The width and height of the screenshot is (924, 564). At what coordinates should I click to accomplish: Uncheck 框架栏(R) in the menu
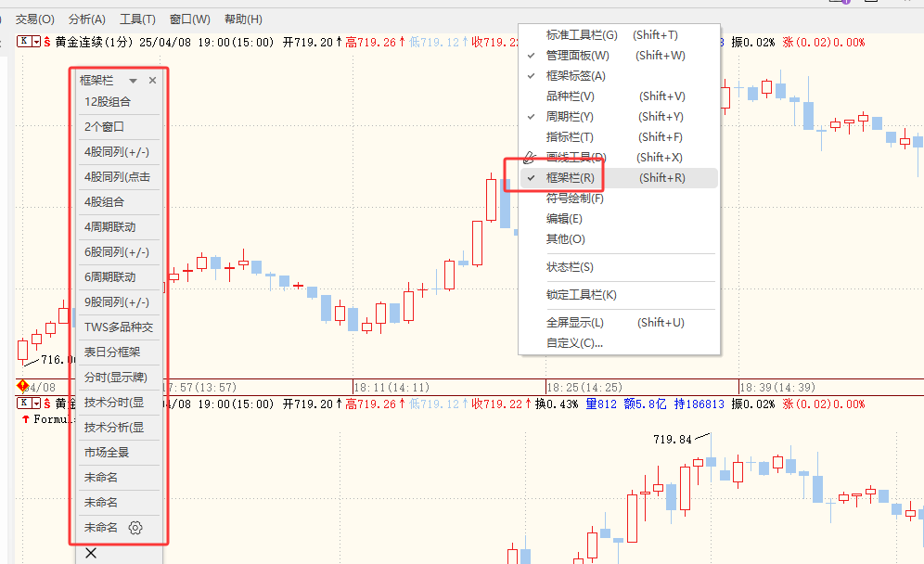click(619, 178)
